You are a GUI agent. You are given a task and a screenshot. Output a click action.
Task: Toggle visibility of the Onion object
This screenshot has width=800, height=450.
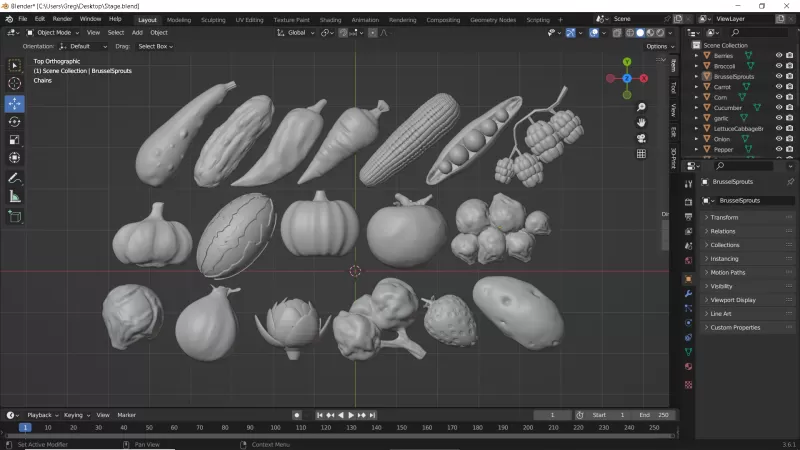point(779,139)
